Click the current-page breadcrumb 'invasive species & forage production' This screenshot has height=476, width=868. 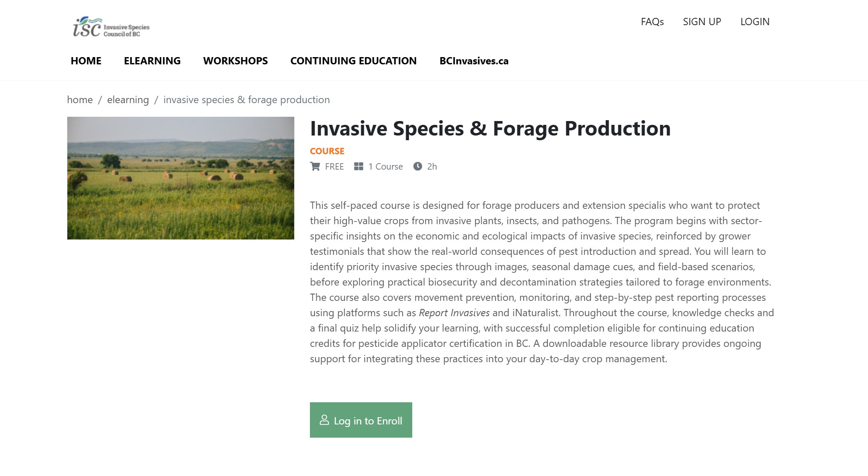(246, 100)
